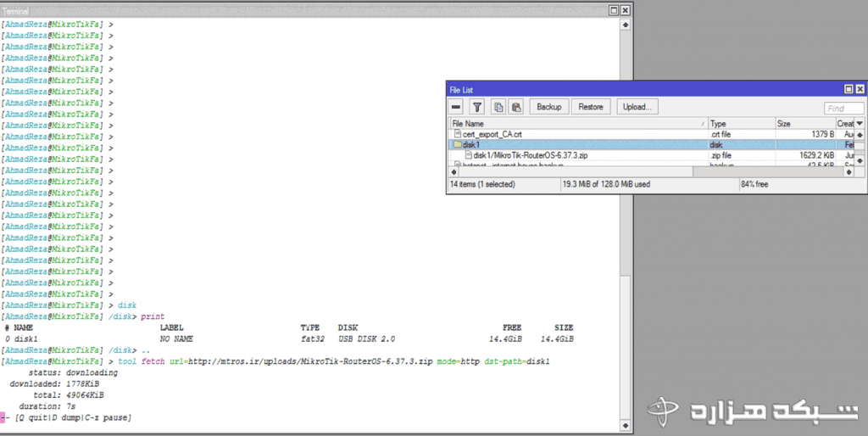Viewport: 868px width, 436px height.
Task: Click the copy icon in File List toolbar
Action: point(498,107)
